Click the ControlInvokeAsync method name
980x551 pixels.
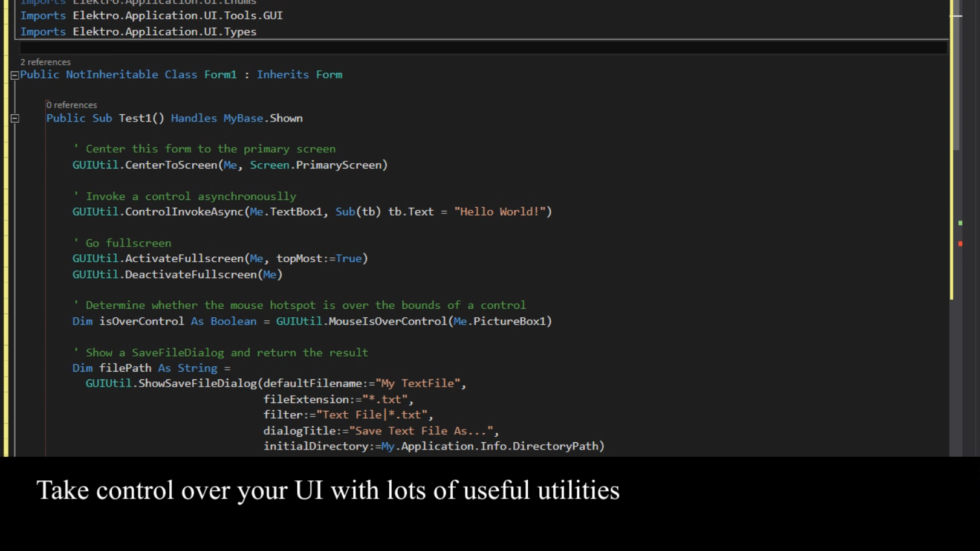click(184, 212)
